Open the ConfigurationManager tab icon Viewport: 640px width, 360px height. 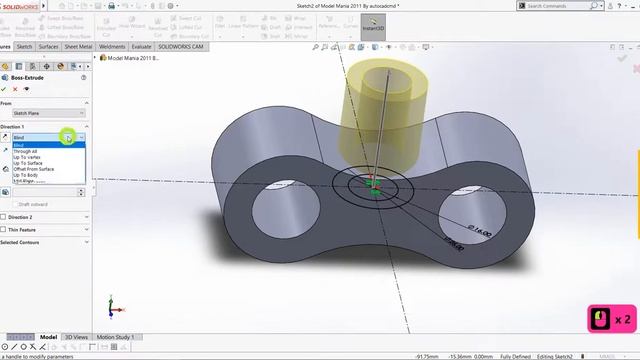point(33,67)
